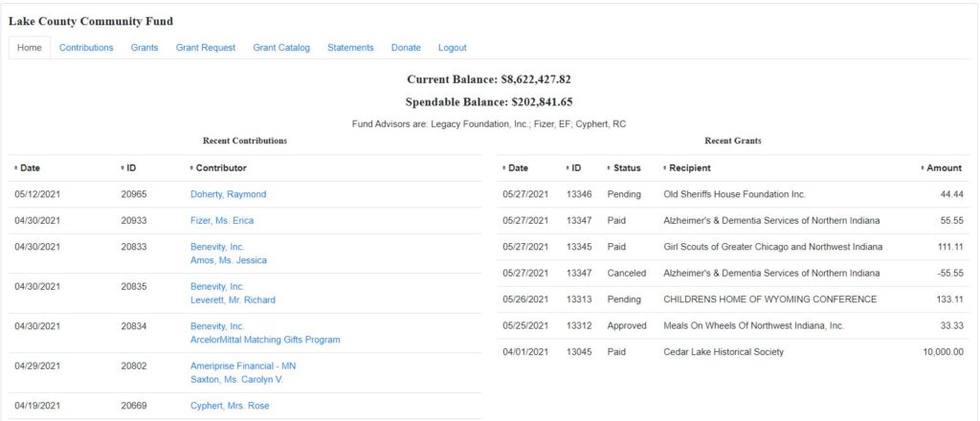Screen dimensions: 980x421
Task: Open contributor Cyphert, Mrs. Rose
Action: (x=230, y=406)
